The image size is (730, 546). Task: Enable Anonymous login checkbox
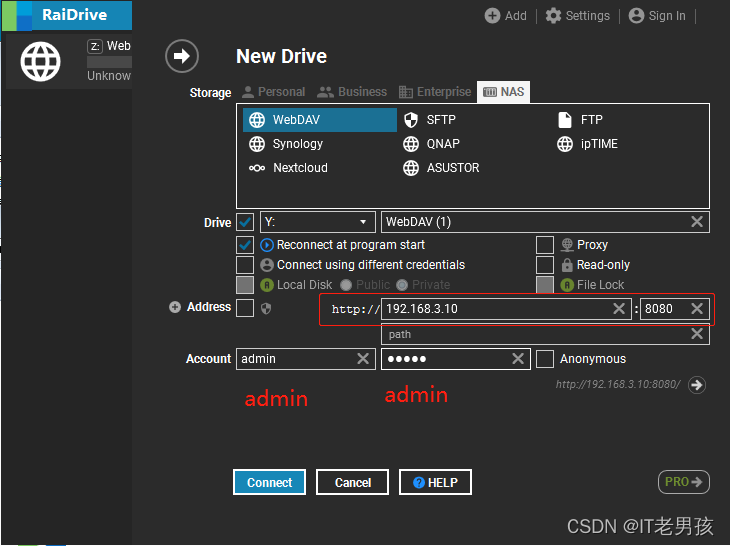click(545, 359)
